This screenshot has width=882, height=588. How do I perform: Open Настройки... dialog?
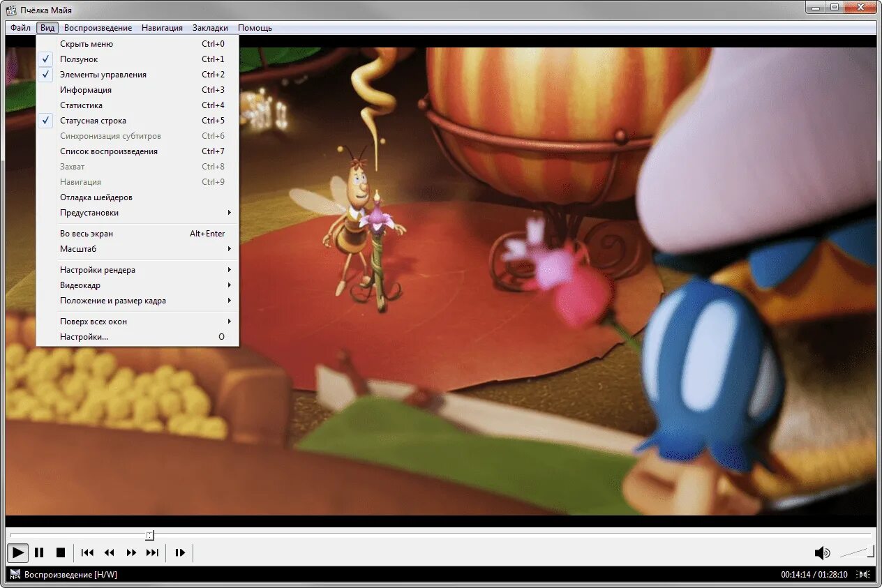[137, 337]
